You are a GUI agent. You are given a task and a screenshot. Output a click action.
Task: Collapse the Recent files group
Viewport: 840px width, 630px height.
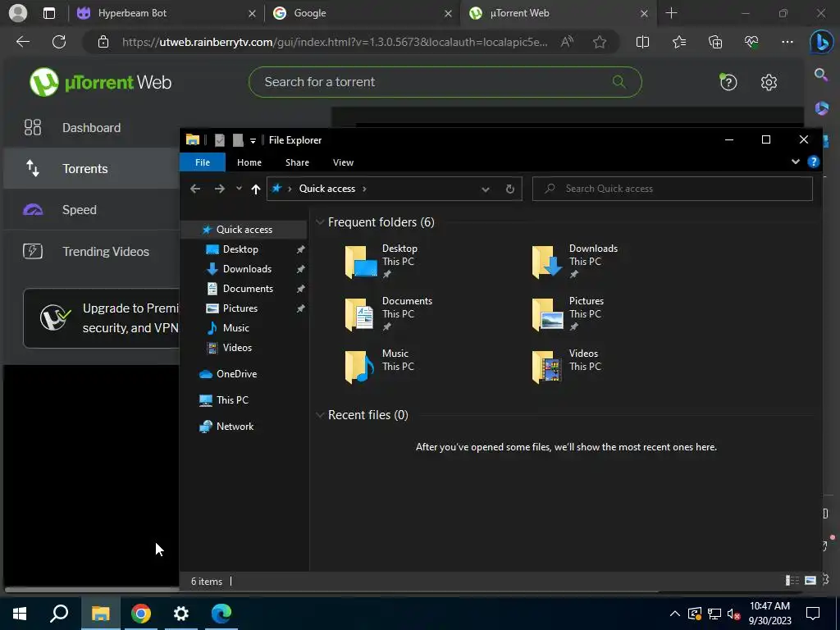pos(320,414)
